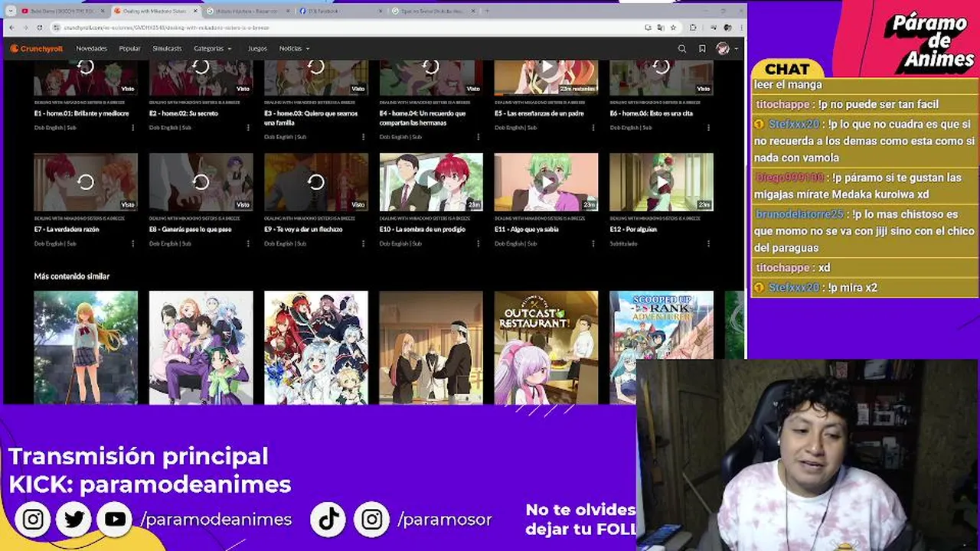This screenshot has width=980, height=551.
Task: Open three-dot options for E5 Las enseñanzas
Action: pyautogui.click(x=593, y=128)
